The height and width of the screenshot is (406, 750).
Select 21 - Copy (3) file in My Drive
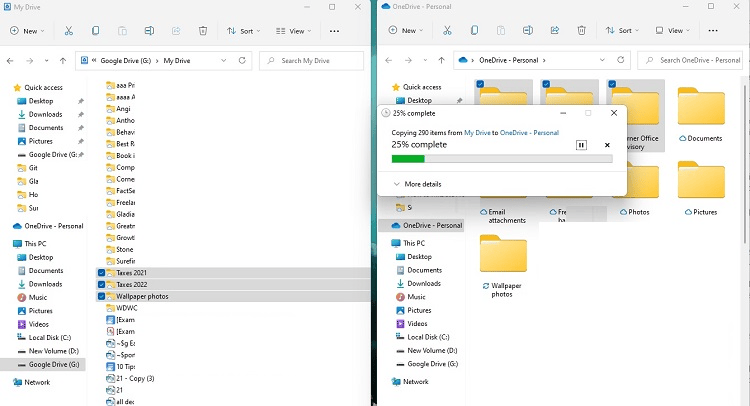pyautogui.click(x=130, y=378)
